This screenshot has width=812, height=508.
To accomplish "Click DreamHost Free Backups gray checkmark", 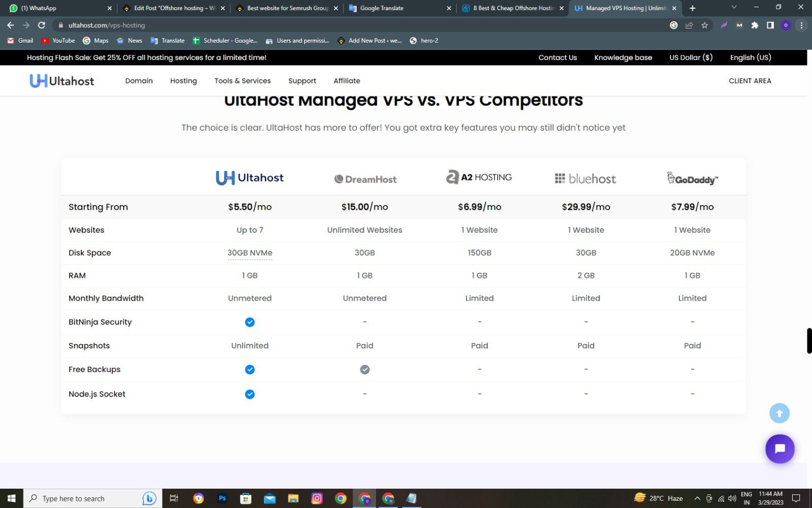I will point(365,370).
